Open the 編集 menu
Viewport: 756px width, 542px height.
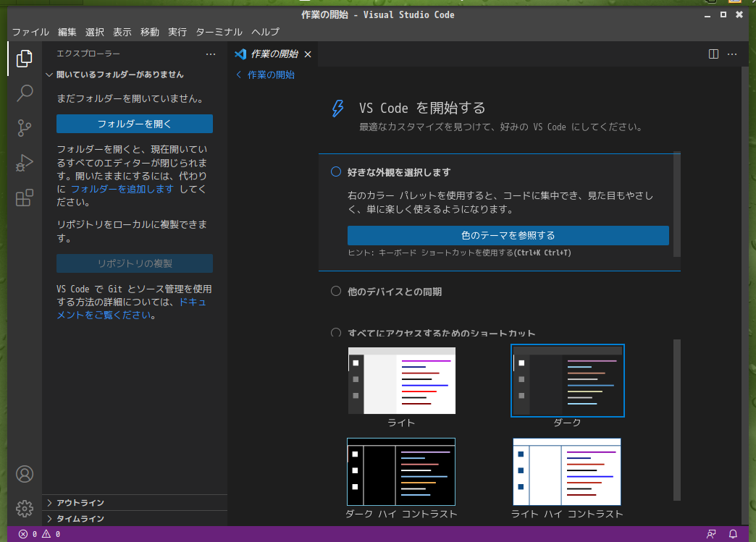[67, 32]
